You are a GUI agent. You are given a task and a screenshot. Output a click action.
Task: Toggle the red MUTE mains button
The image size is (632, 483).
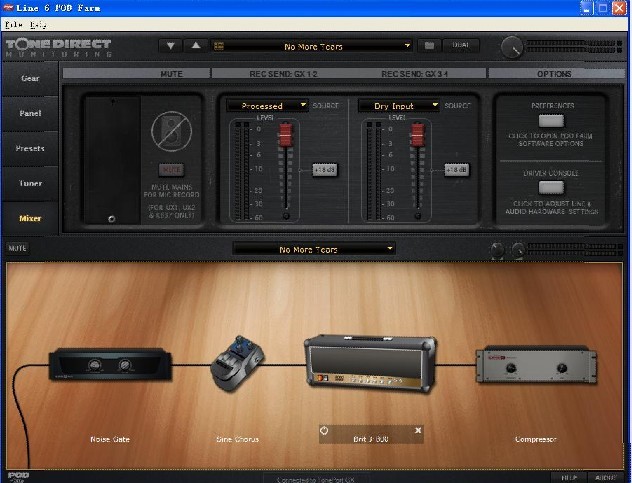tap(172, 170)
